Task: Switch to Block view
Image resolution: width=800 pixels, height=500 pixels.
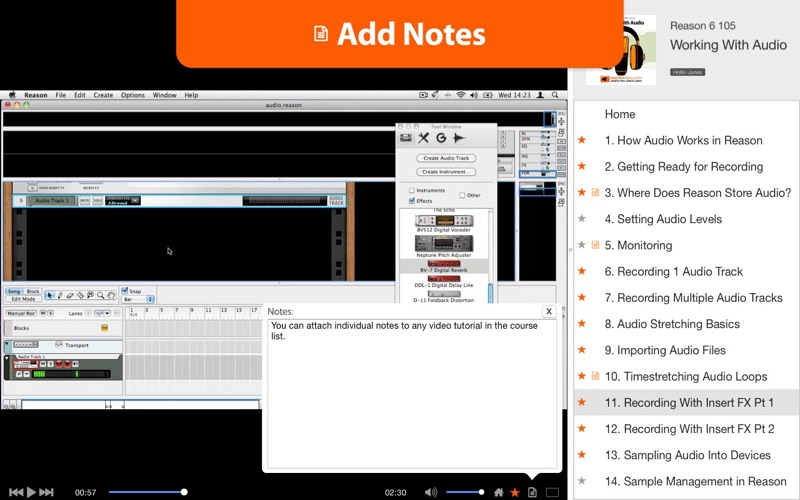Action: coord(33,291)
